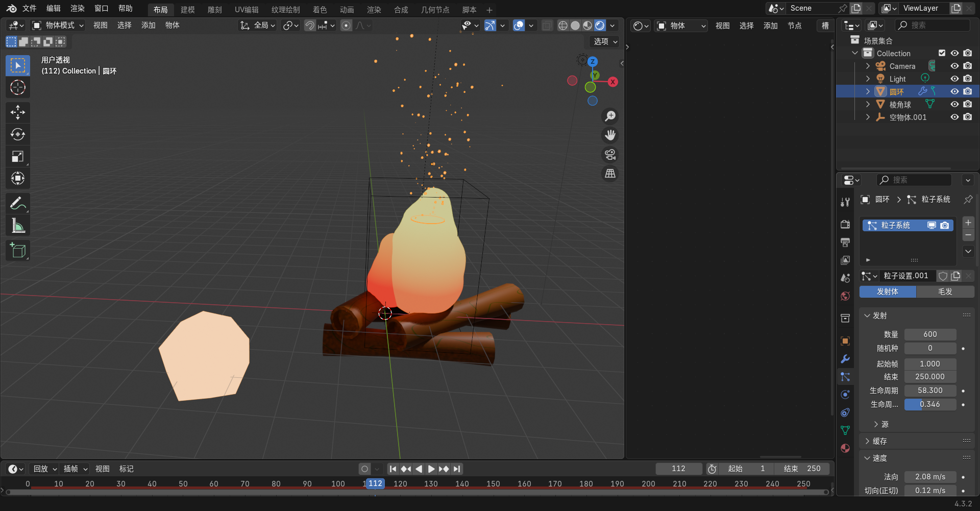
Task: Uncheck the Collection exclude checkbox
Action: [x=942, y=53]
